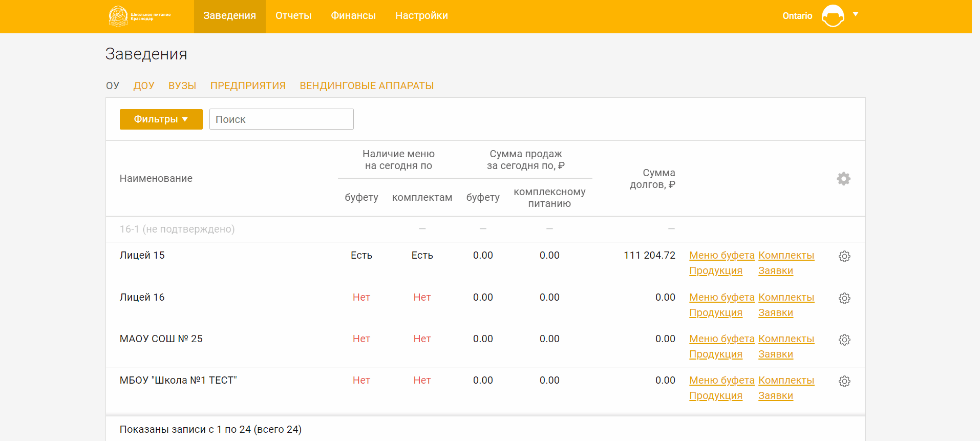This screenshot has width=980, height=441.
Task: Open table column settings gear in header
Action: click(843, 179)
